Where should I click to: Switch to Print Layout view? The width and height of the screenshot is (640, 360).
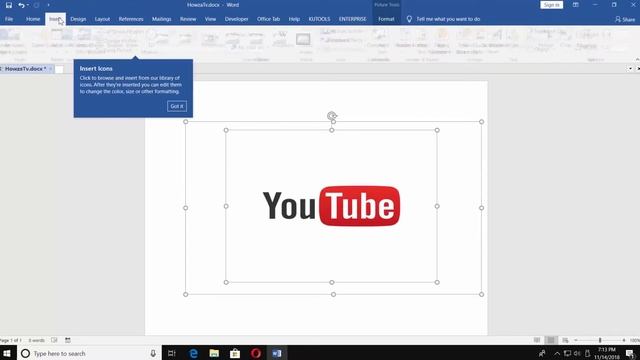point(551,340)
